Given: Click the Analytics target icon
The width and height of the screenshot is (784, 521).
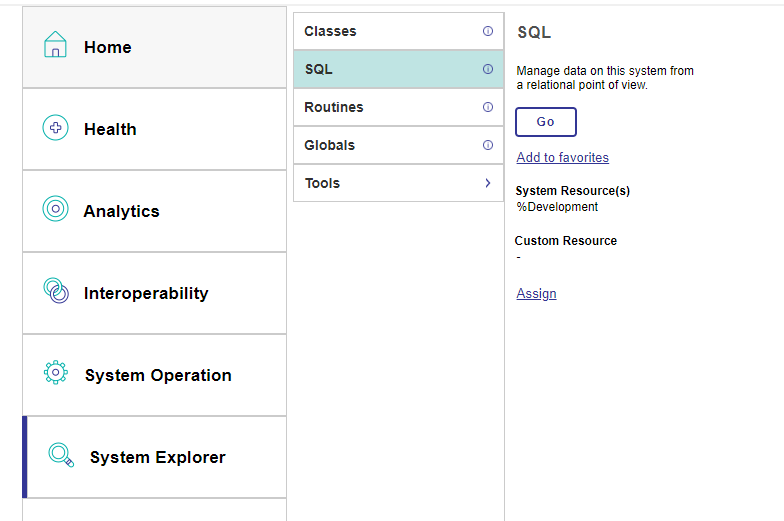Looking at the screenshot, I should coord(56,208).
